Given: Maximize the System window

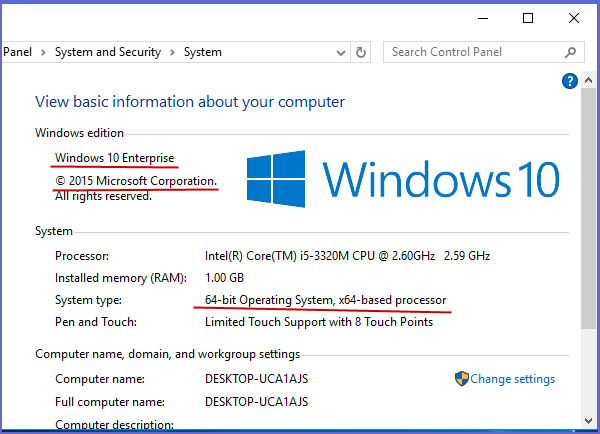Looking at the screenshot, I should (528, 18).
